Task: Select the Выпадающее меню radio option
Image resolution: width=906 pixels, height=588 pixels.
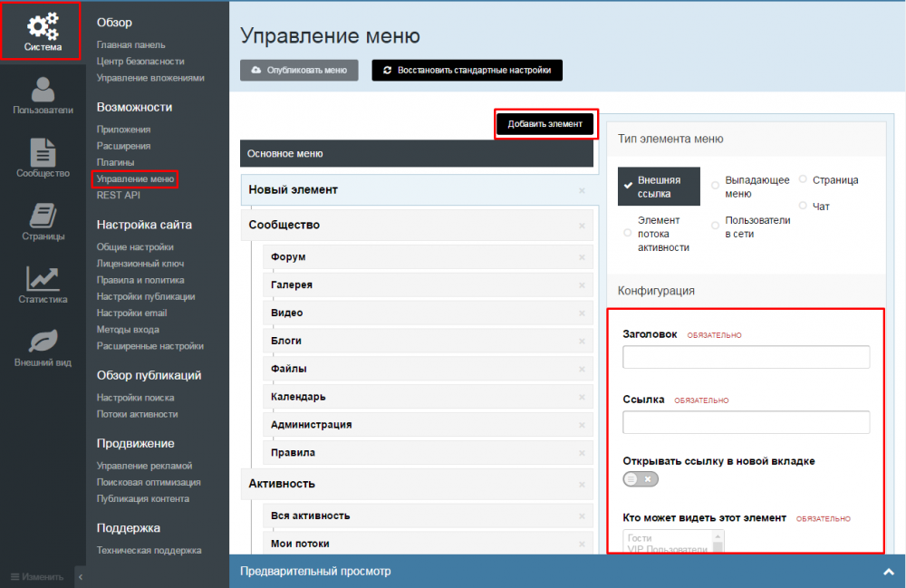Action: point(717,184)
